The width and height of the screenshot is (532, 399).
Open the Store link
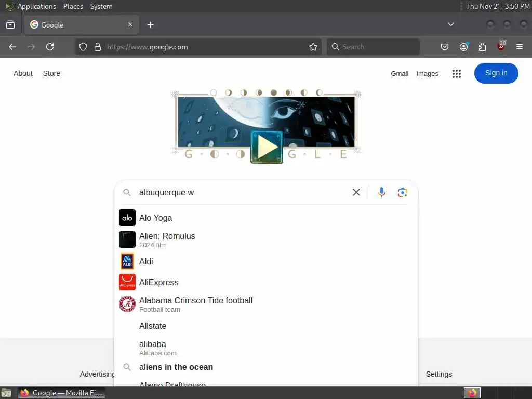coord(51,73)
